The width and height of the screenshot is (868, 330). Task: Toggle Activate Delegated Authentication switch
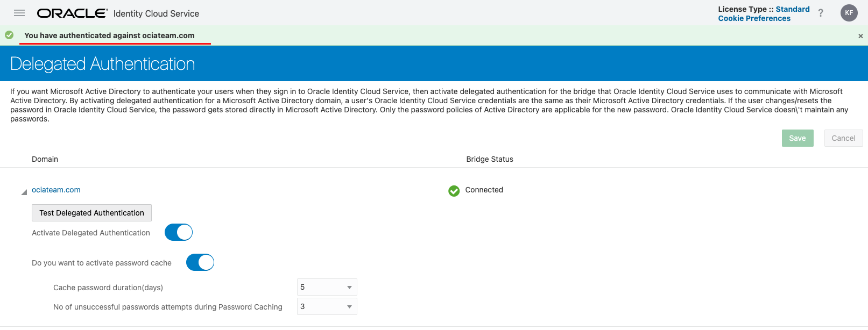(179, 232)
